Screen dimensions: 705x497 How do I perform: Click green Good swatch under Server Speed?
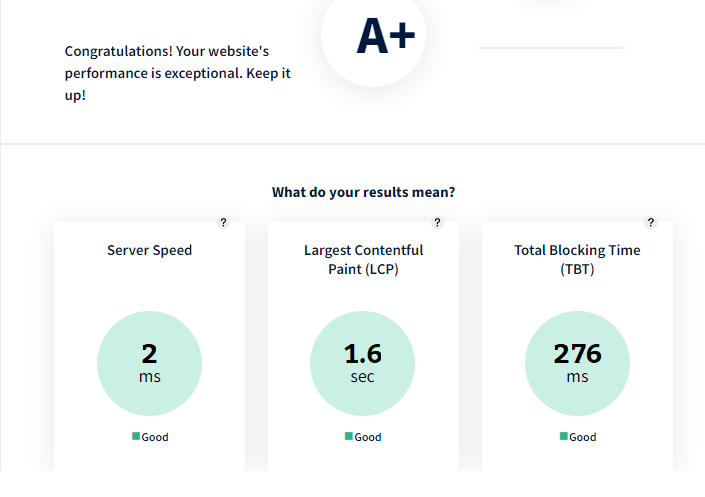coord(136,436)
